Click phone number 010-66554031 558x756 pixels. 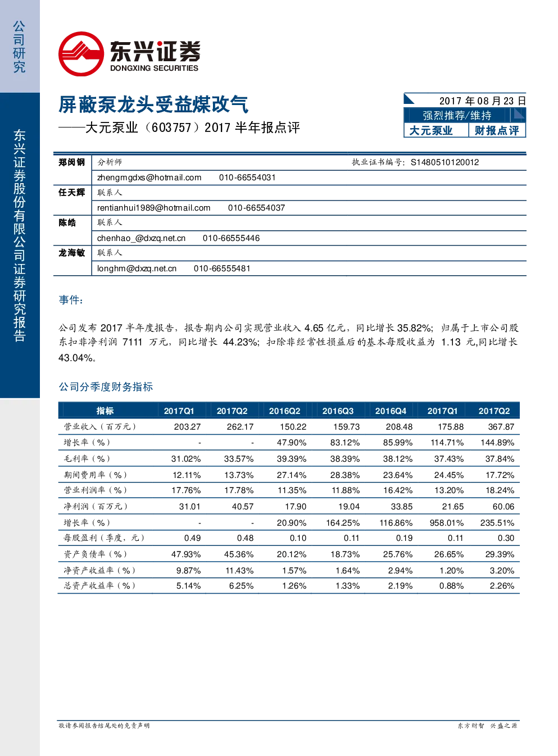click(x=247, y=177)
